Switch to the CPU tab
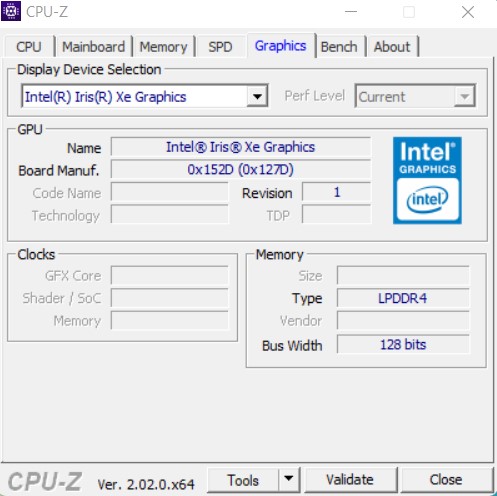 [x=29, y=46]
